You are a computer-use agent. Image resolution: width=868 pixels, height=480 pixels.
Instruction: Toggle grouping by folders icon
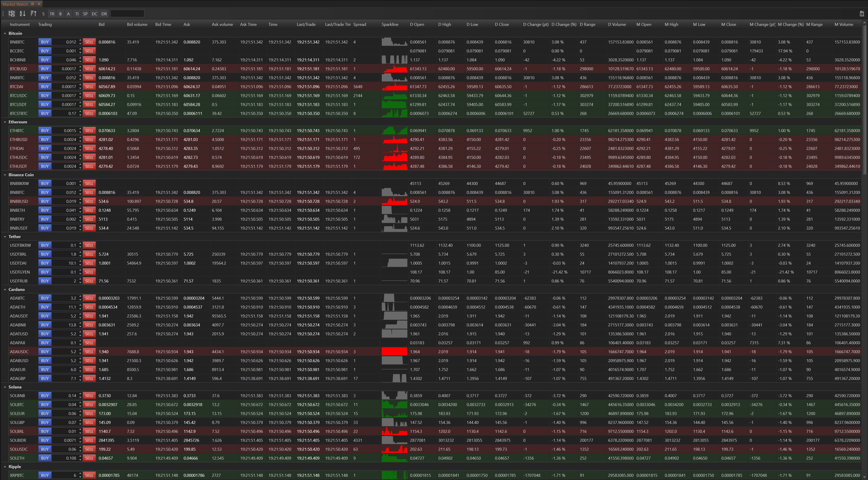coord(12,14)
